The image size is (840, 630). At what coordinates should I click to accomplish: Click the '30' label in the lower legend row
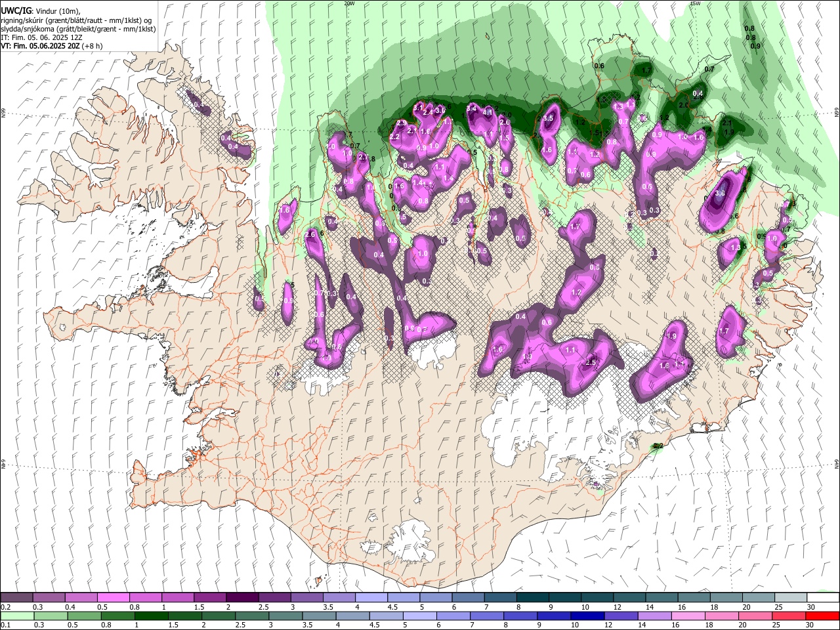(810, 625)
